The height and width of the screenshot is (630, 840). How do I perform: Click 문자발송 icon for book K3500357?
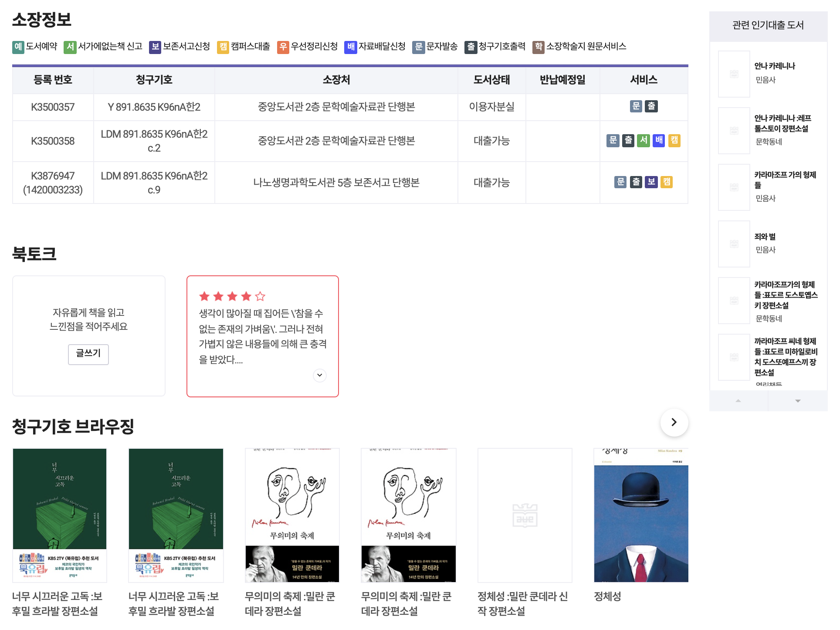click(x=636, y=106)
